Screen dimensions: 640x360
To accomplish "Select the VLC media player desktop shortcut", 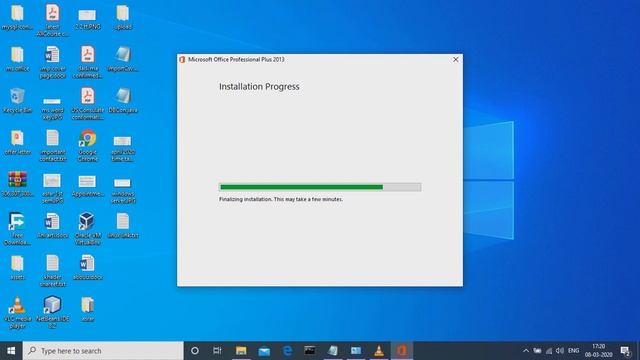I will pyautogui.click(x=17, y=313).
